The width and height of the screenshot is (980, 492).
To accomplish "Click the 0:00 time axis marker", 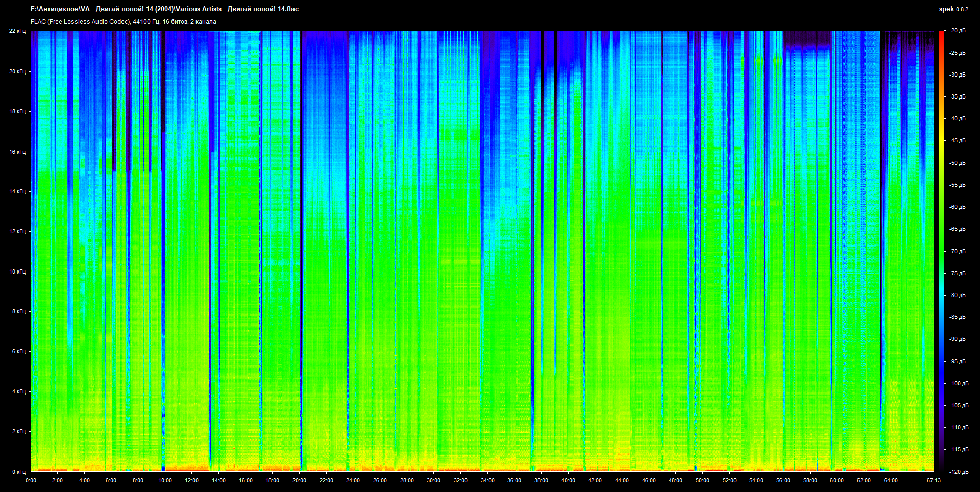I will pyautogui.click(x=31, y=480).
